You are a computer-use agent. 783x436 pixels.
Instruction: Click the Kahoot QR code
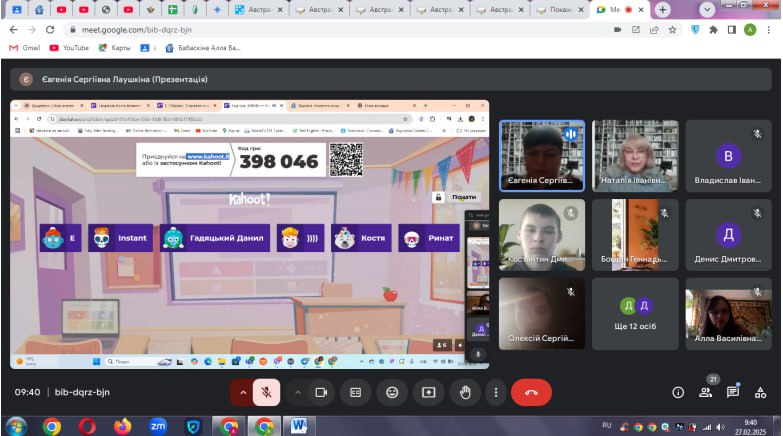pos(346,160)
